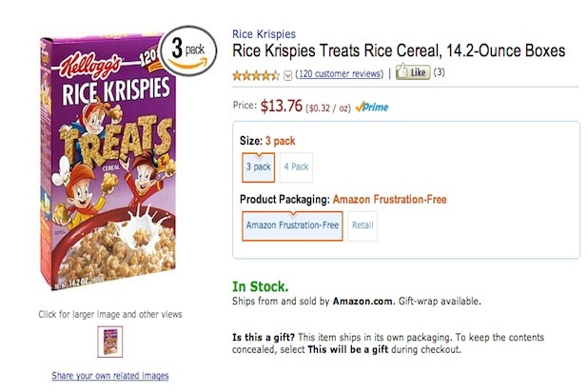Select the small product thumbnail image
The width and height of the screenshot is (588, 392).
click(110, 341)
